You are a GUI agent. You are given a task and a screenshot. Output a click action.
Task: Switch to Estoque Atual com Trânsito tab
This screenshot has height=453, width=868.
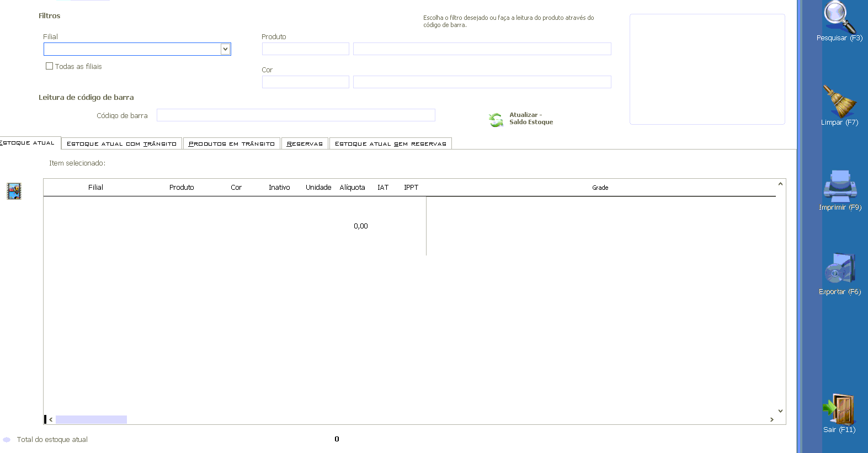pyautogui.click(x=121, y=144)
